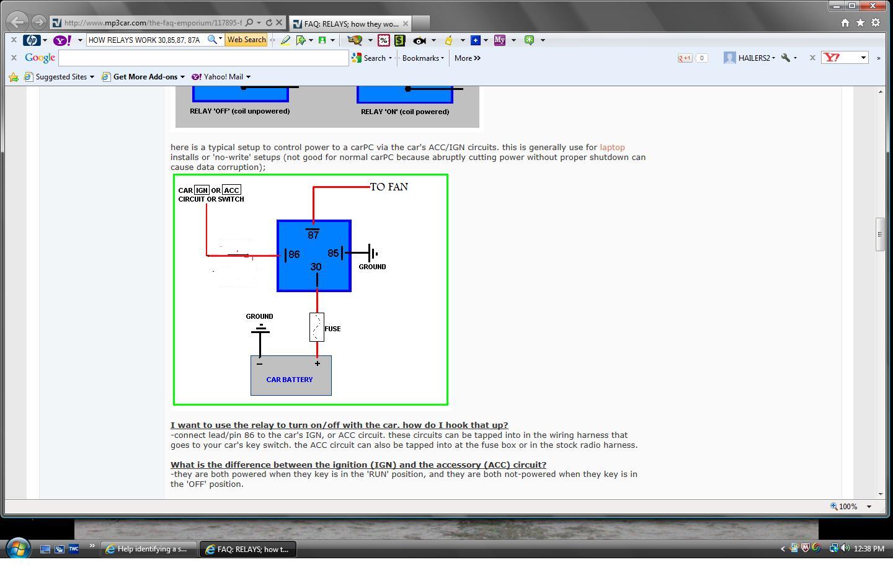Expand the zoom level 100% dropdown arrow
This screenshot has width=893, height=588.
pyautogui.click(x=869, y=507)
